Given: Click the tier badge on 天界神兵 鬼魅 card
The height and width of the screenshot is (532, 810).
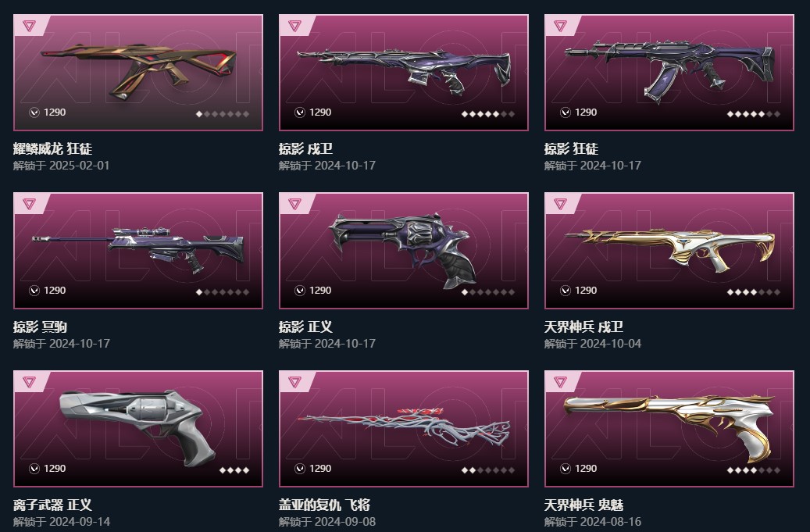Looking at the screenshot, I should [561, 382].
